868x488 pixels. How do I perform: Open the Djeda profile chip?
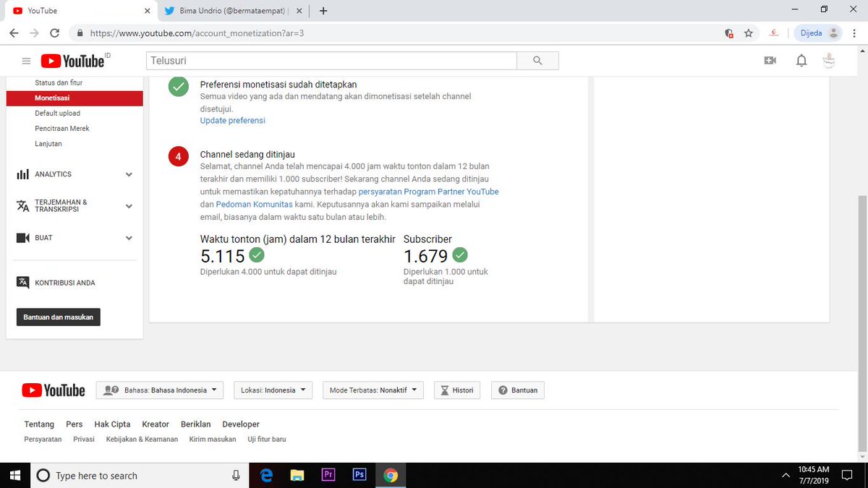(x=819, y=33)
